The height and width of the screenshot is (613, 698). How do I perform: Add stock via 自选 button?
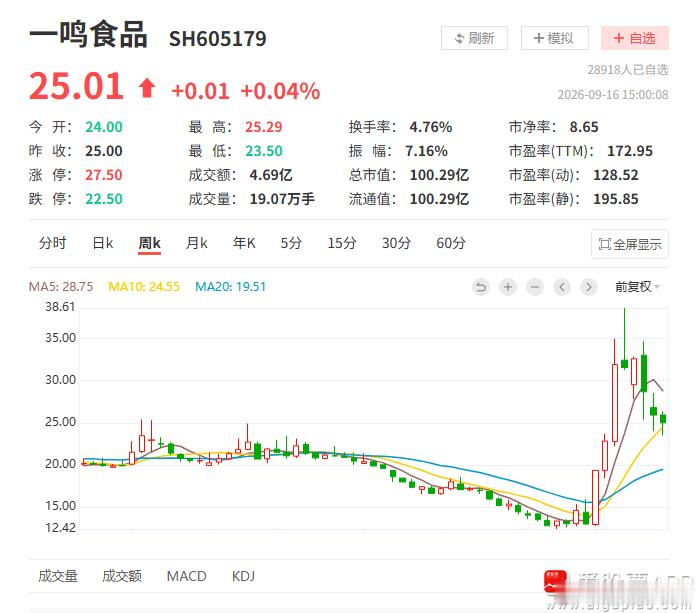pos(635,38)
